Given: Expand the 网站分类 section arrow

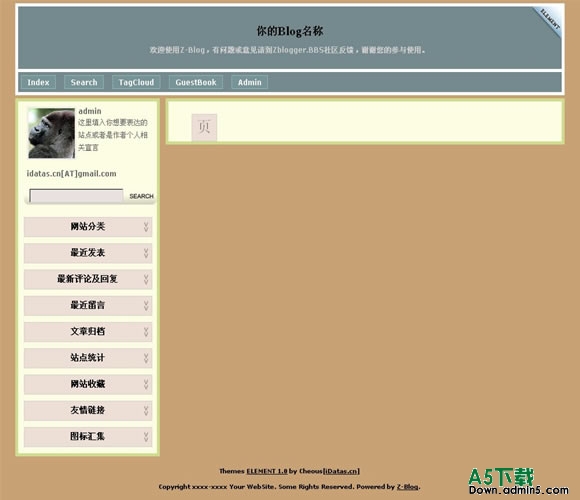Looking at the screenshot, I should point(146,227).
